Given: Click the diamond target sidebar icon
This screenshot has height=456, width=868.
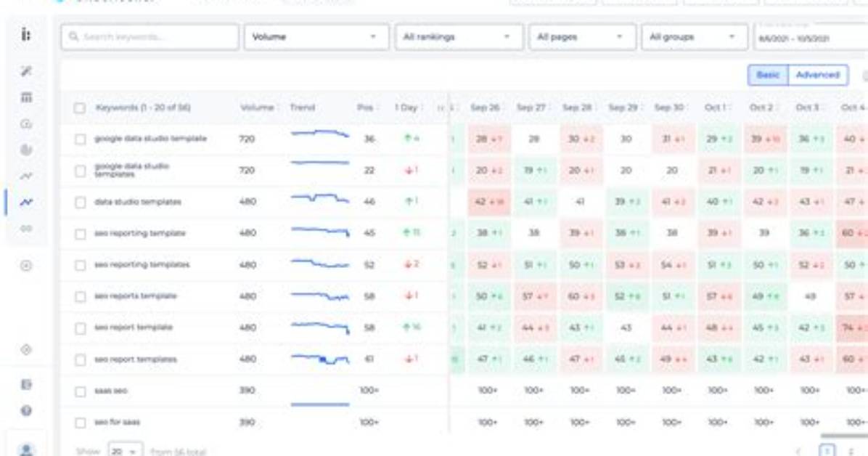Looking at the screenshot, I should tap(26, 349).
